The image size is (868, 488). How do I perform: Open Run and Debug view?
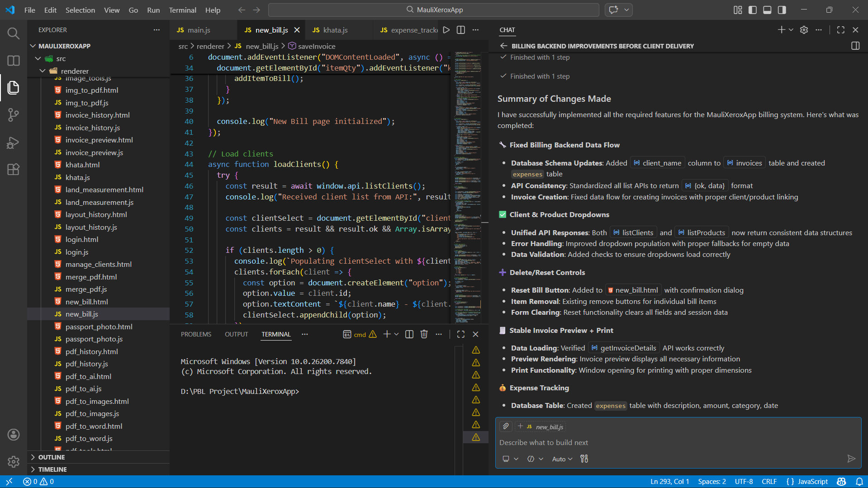pyautogui.click(x=13, y=142)
